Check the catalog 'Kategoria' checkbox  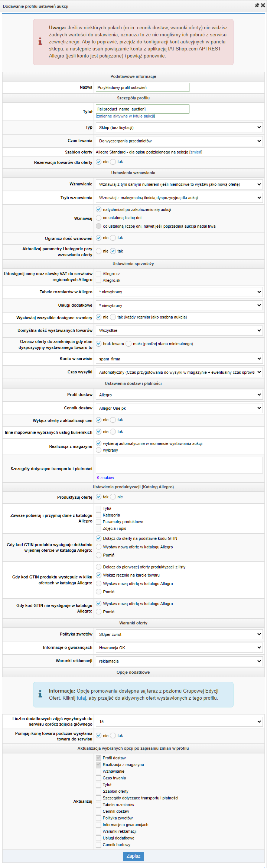point(98,515)
